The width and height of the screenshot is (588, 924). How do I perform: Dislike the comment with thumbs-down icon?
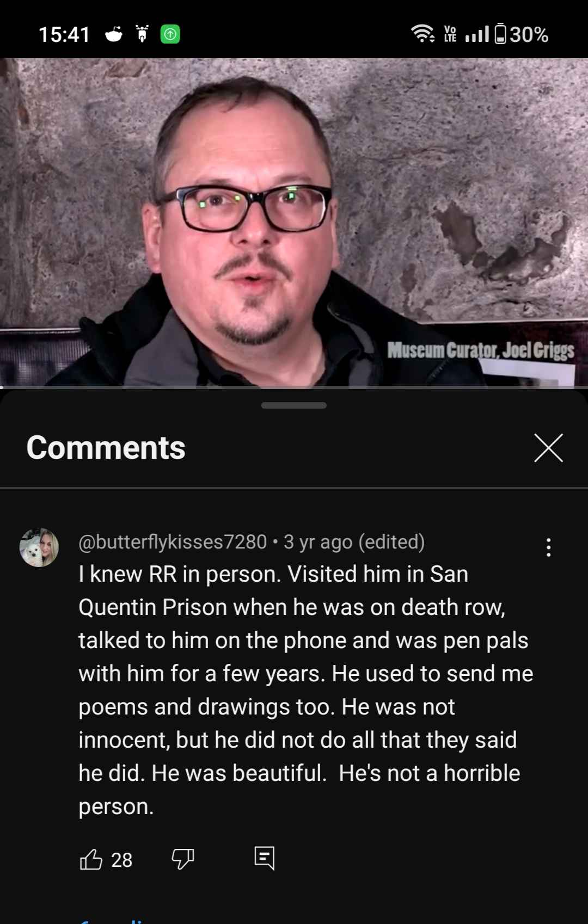tap(183, 859)
